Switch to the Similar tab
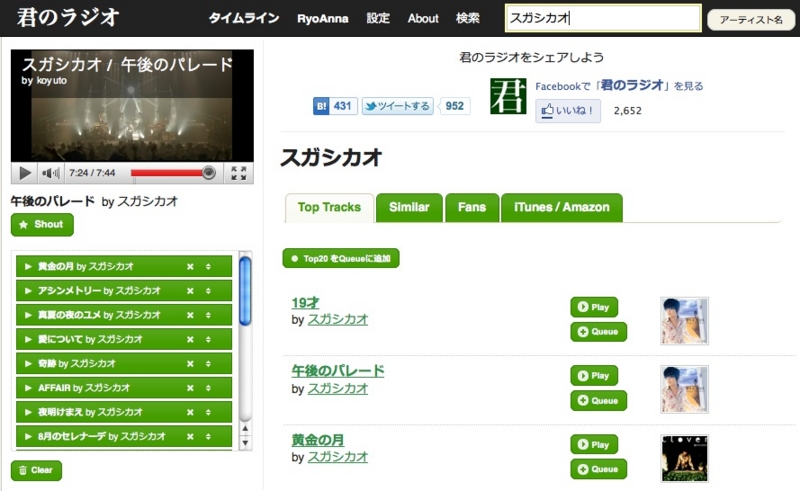Screen dimensions: 800x491 pos(409,208)
